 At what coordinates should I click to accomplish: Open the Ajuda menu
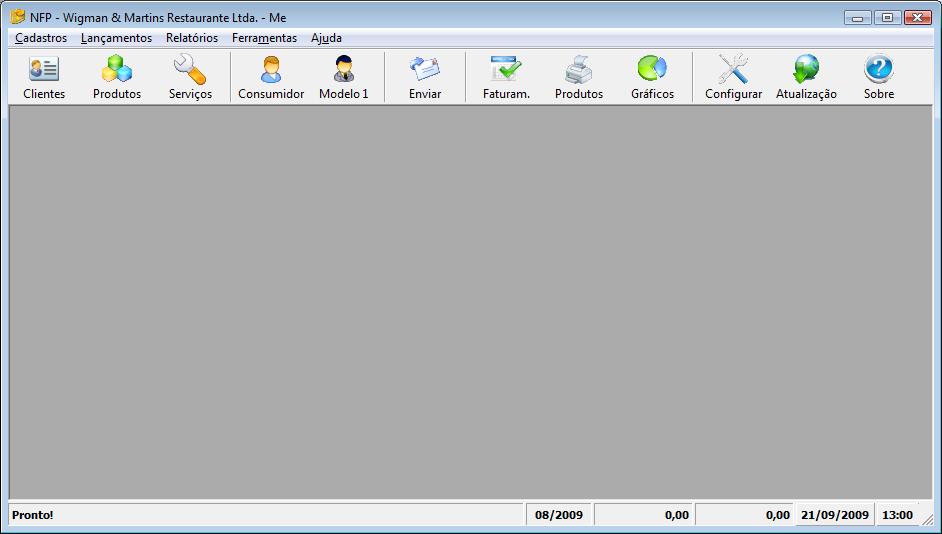click(x=326, y=38)
